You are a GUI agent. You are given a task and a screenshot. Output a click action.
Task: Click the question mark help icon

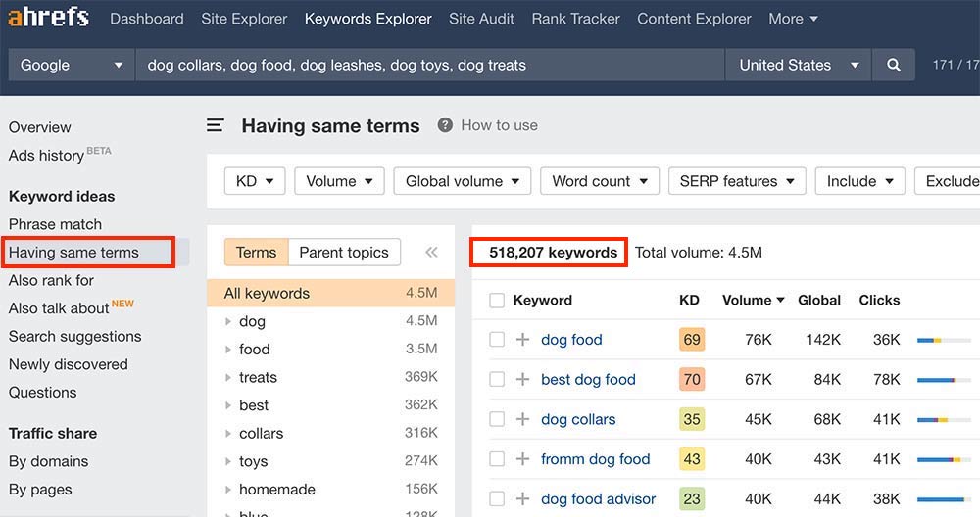tap(445, 125)
